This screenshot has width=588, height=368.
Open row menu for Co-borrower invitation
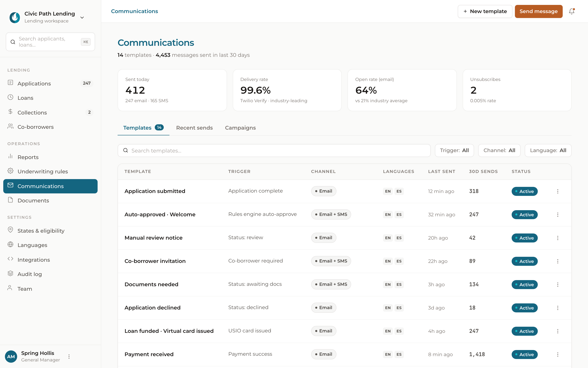(x=558, y=261)
